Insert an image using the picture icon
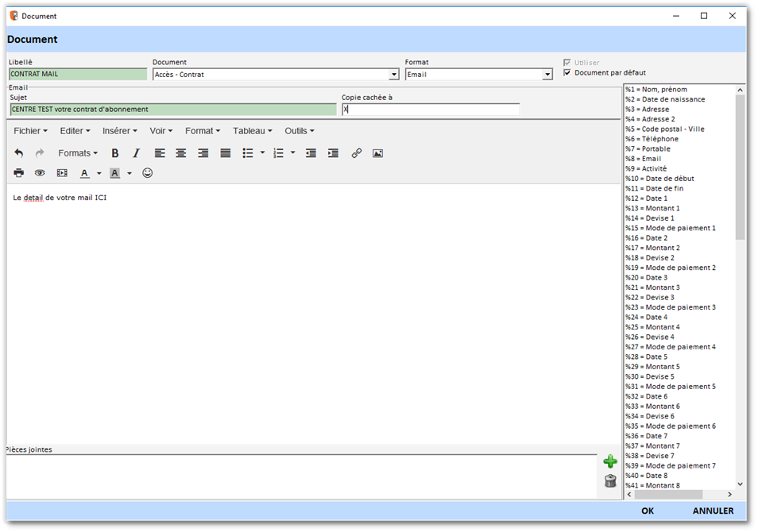The height and width of the screenshot is (532, 758). pos(377,153)
